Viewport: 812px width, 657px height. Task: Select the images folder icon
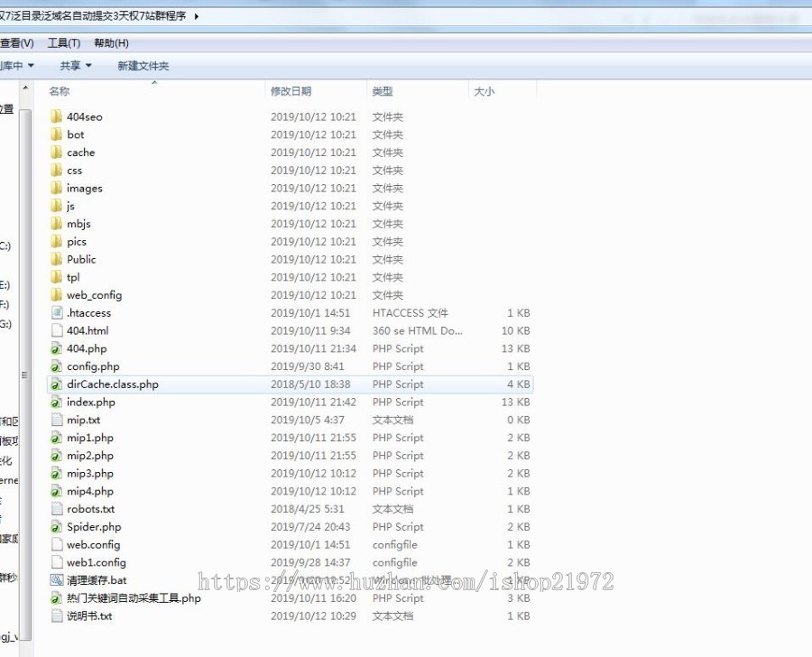pyautogui.click(x=57, y=188)
